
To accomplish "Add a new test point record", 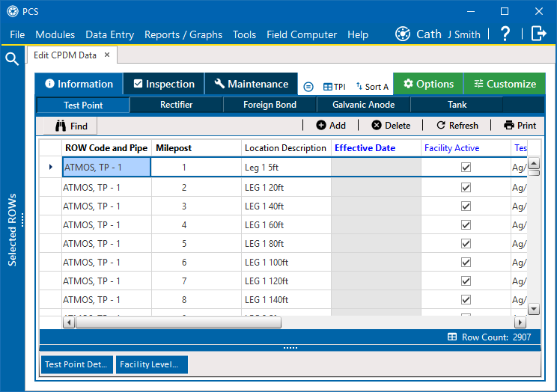I will tap(330, 126).
